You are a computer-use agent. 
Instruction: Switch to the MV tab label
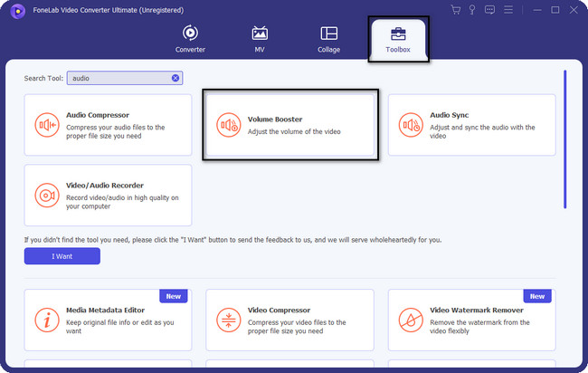point(260,50)
